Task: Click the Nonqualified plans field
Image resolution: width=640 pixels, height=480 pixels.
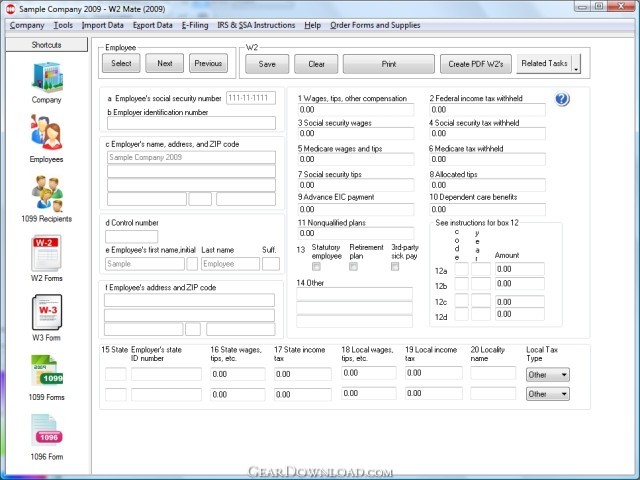Action: pyautogui.click(x=356, y=233)
